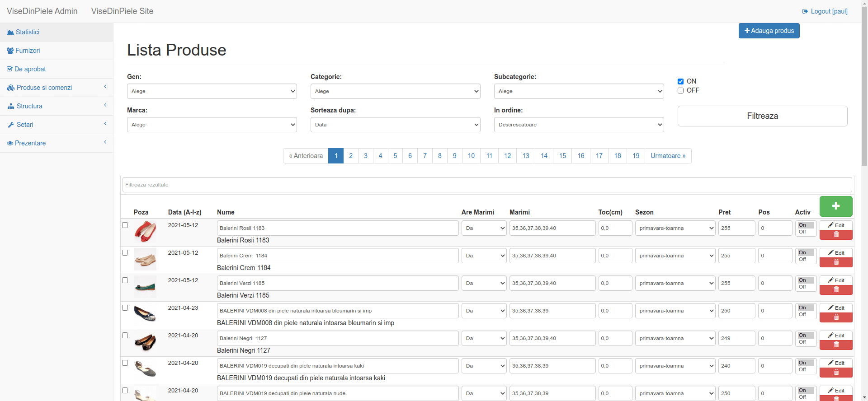
Task: Click the Marimi field of BALERINI VDM008 row
Action: point(552,311)
